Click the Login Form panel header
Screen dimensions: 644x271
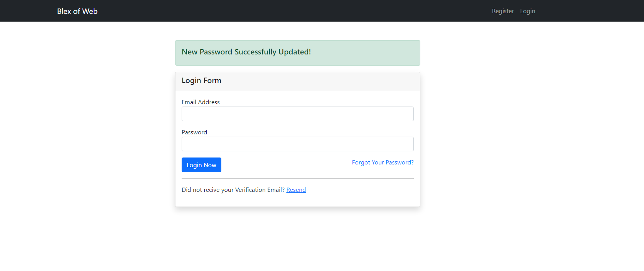[201, 81]
